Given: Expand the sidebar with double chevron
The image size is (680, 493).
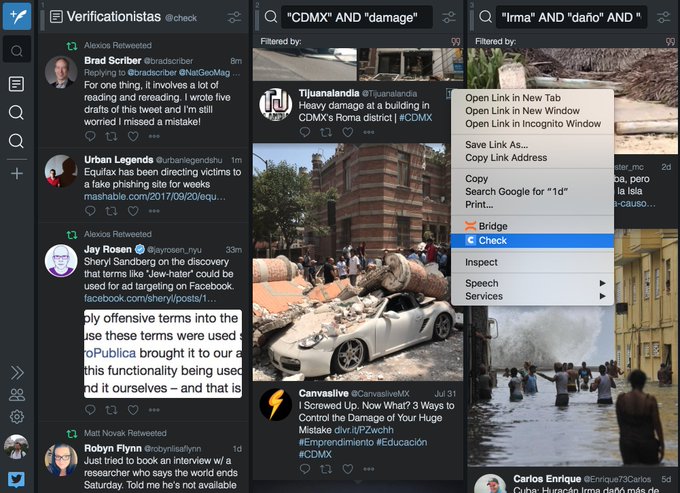Looking at the screenshot, I should pos(17,372).
